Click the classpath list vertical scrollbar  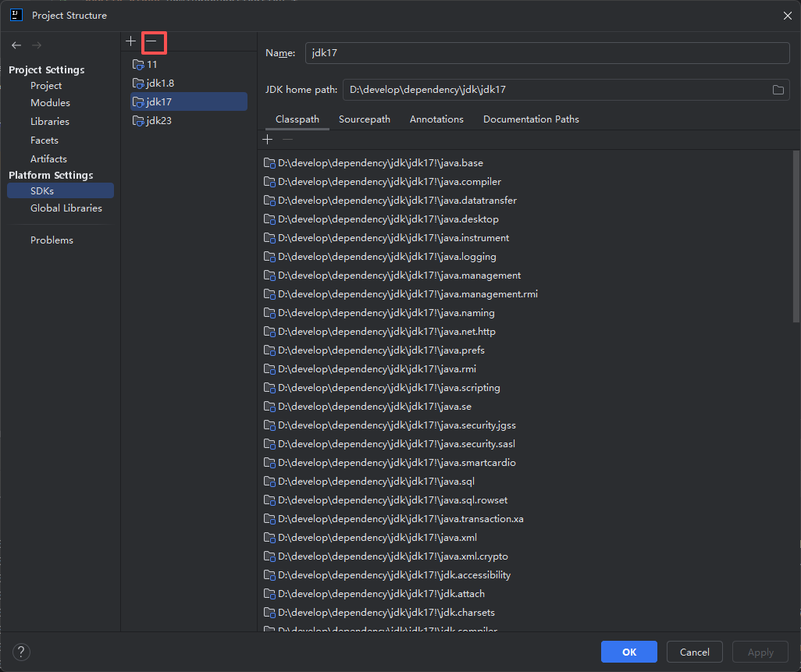point(796,236)
